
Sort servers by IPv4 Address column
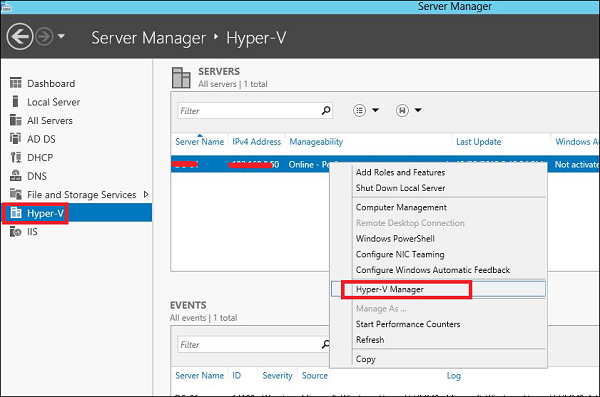pos(256,142)
